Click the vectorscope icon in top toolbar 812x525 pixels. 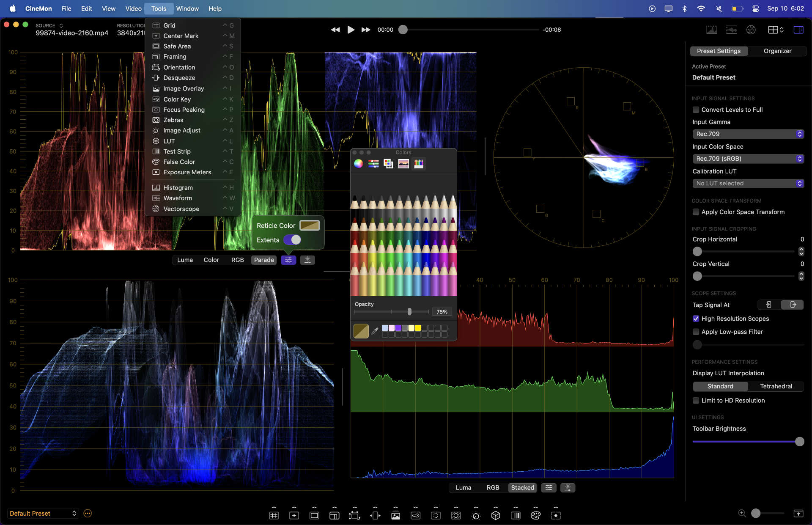[751, 30]
